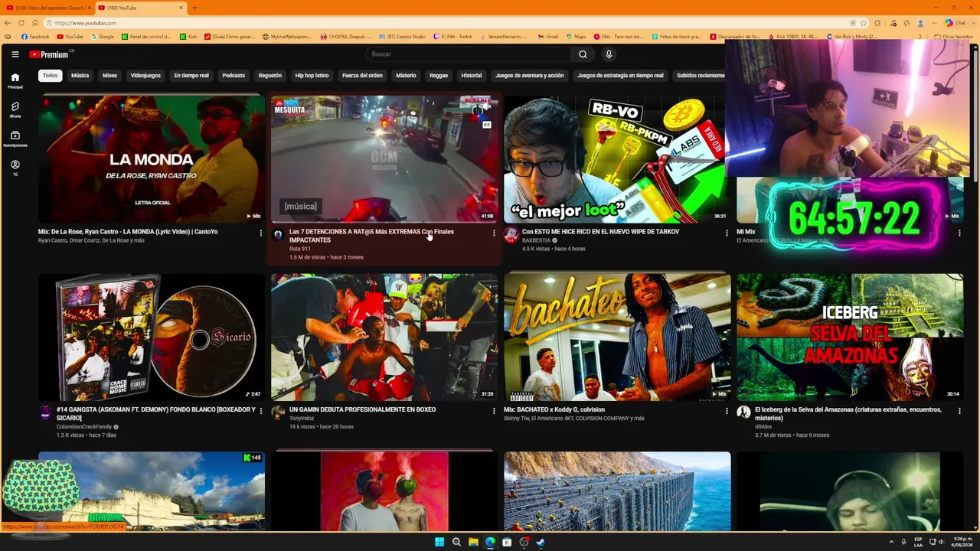The height and width of the screenshot is (551, 980).
Task: Filter feed by Música chip
Action: (x=80, y=76)
